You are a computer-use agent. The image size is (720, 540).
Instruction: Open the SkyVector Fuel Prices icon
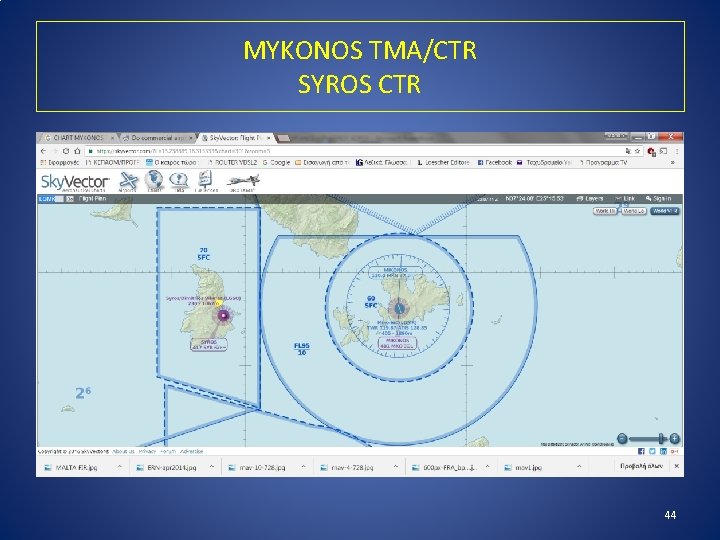coord(205,181)
